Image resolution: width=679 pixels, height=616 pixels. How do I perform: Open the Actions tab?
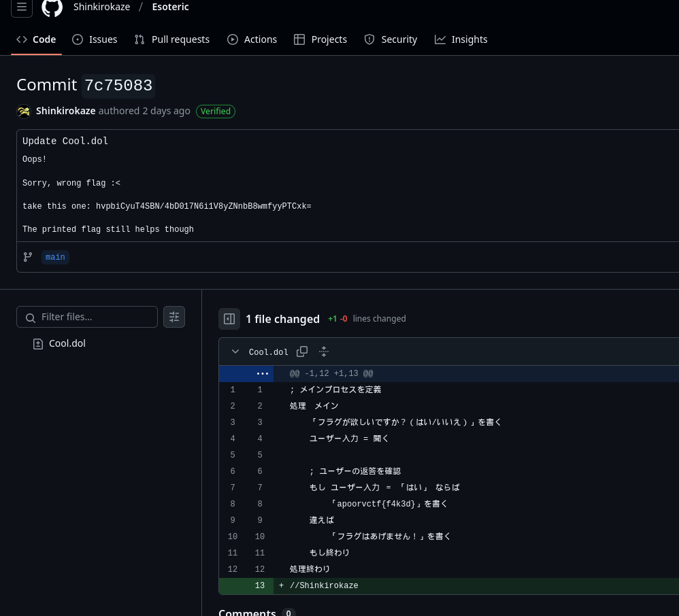click(252, 39)
